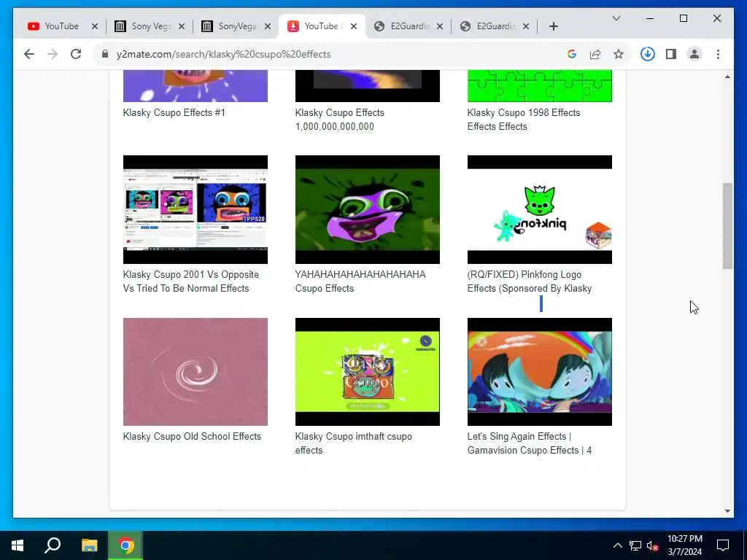Open the downloads extension icon

[648, 54]
